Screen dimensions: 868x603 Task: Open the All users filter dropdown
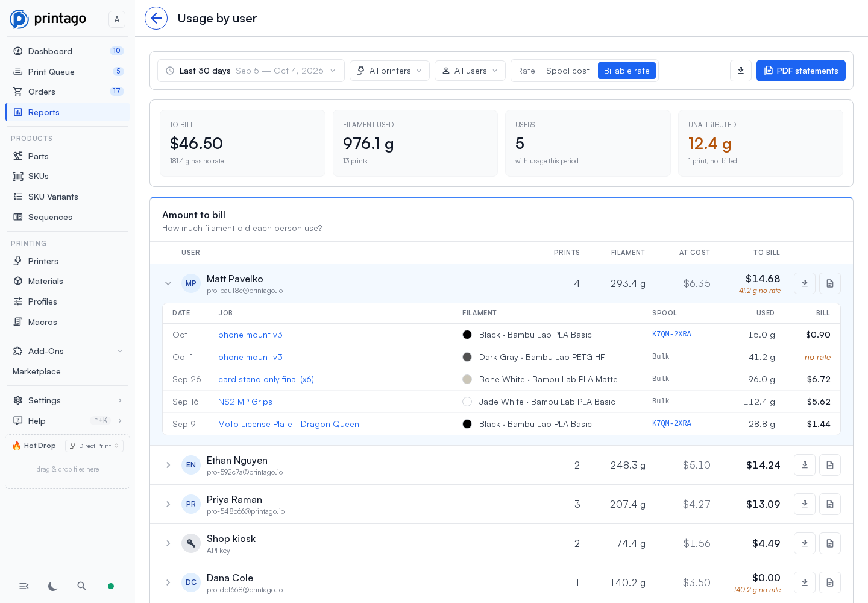pos(470,71)
